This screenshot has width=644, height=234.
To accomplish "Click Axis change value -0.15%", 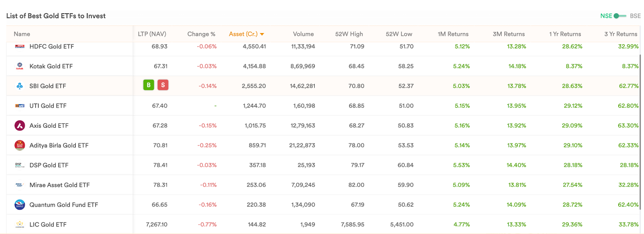I will point(208,126).
